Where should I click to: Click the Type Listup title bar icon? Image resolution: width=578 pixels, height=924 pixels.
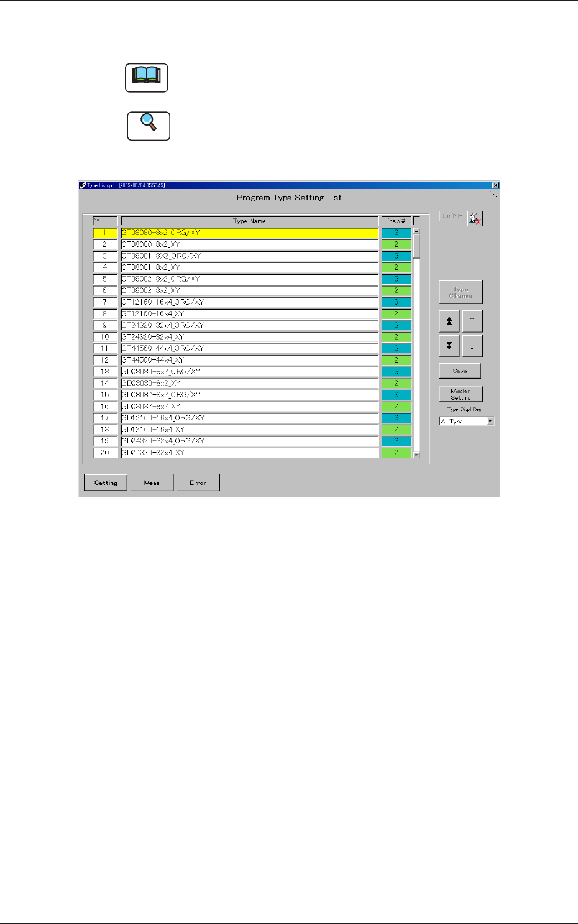[x=83, y=185]
